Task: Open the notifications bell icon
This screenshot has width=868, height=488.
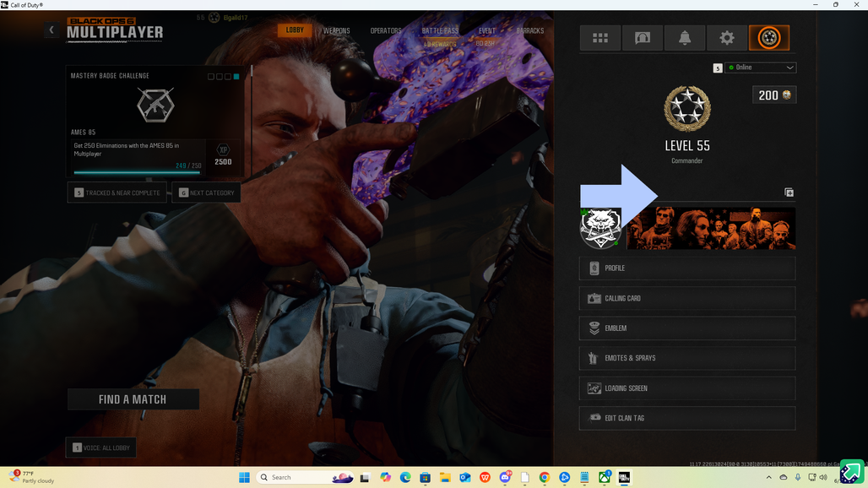Action: [x=685, y=38]
